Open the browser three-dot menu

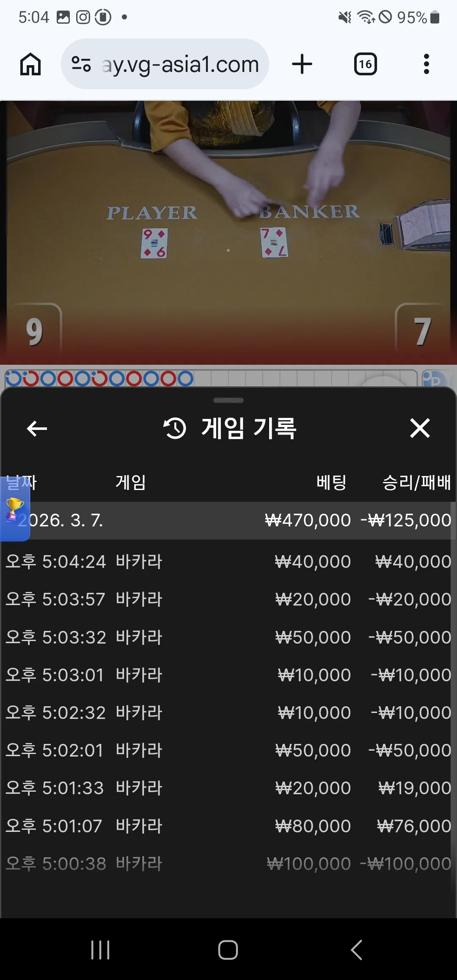click(426, 64)
